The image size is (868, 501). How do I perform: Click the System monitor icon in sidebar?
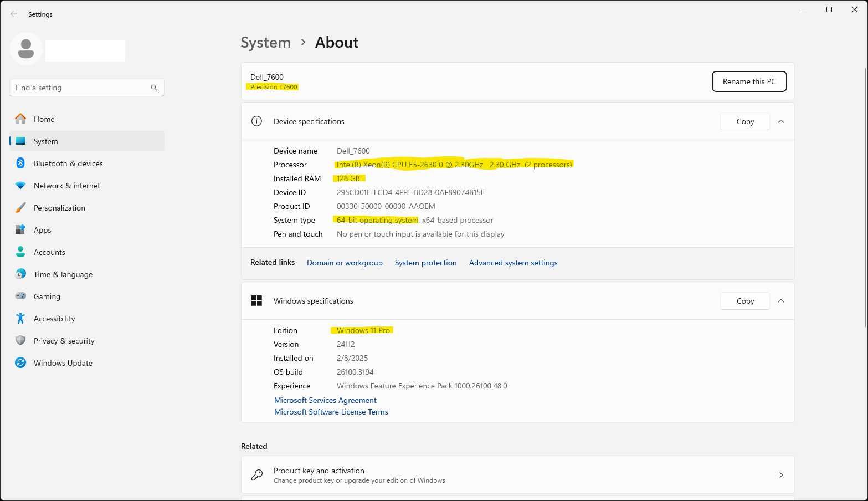[x=20, y=141]
